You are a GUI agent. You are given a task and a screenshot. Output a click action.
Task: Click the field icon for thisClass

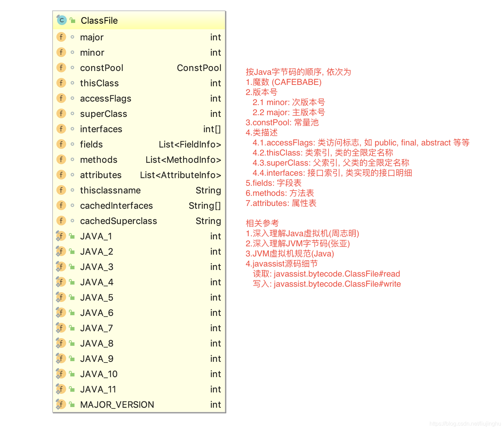61,83
